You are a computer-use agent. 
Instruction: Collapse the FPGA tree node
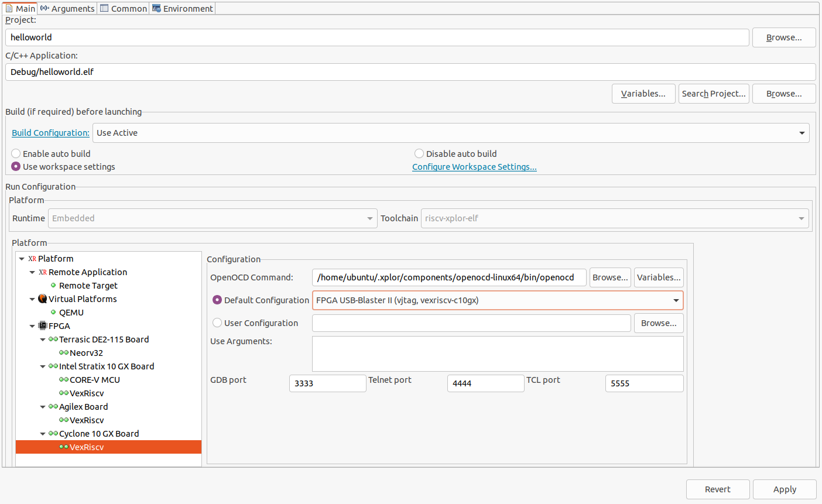pos(32,326)
